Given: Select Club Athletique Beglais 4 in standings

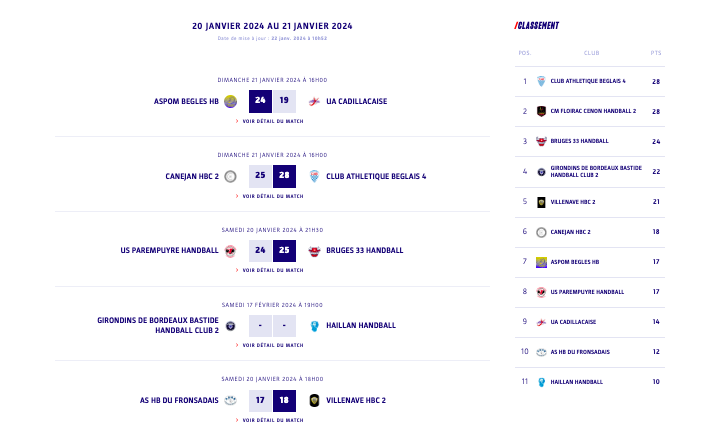Looking at the screenshot, I should [588, 81].
